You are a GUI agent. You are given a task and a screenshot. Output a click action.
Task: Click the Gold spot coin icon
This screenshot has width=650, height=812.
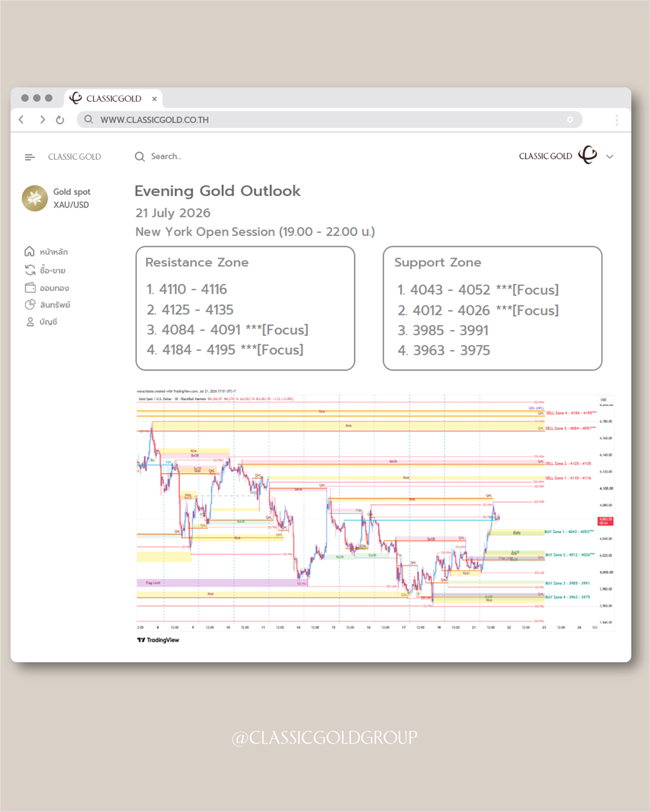pyautogui.click(x=35, y=198)
